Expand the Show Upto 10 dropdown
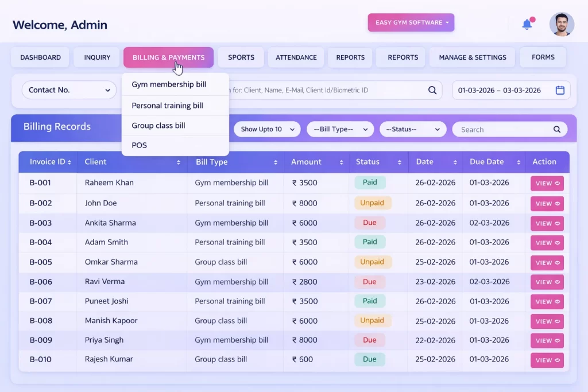Screen dimensions: 588x392 click(266, 129)
